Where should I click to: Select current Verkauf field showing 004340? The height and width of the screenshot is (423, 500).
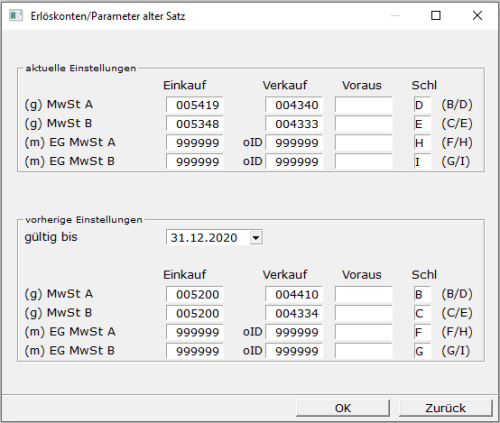(294, 105)
